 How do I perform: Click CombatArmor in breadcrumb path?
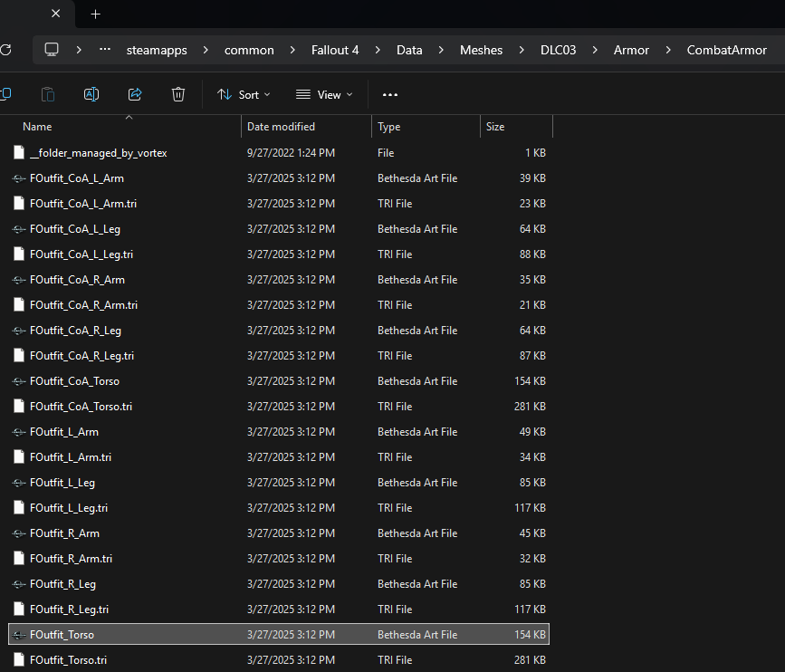(726, 50)
